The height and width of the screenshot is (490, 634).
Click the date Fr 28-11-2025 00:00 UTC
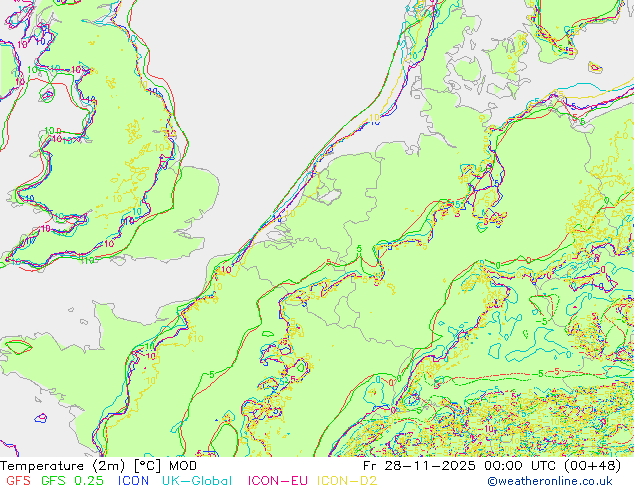[x=461, y=466]
